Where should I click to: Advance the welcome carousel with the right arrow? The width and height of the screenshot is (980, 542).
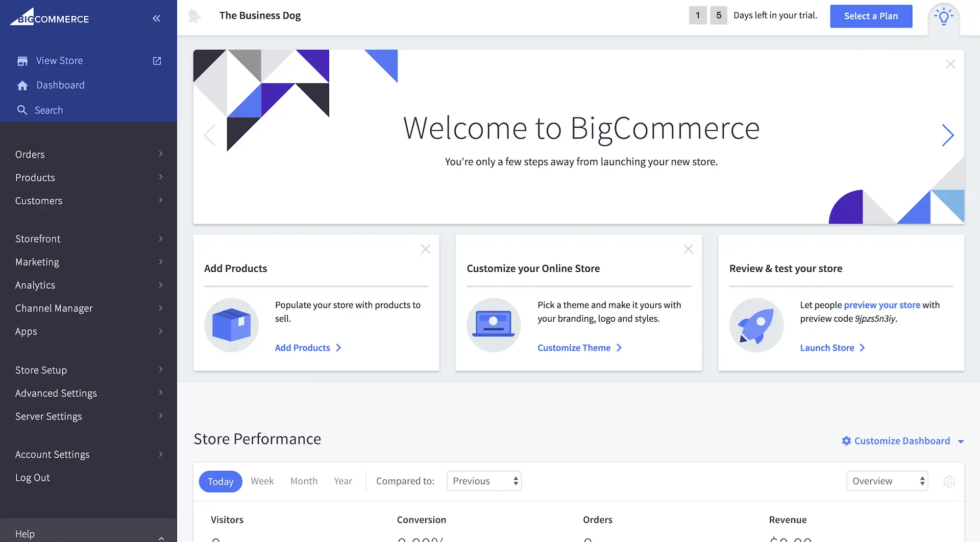(x=948, y=135)
